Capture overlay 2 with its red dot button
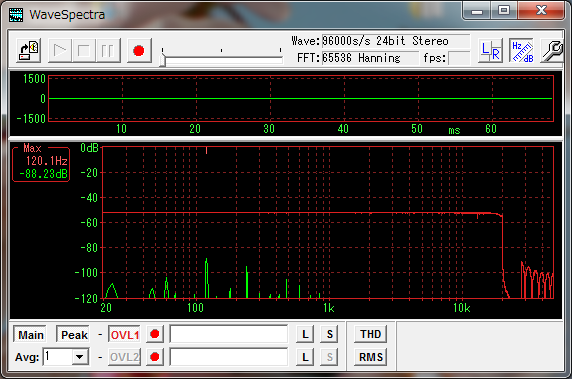 [155, 357]
